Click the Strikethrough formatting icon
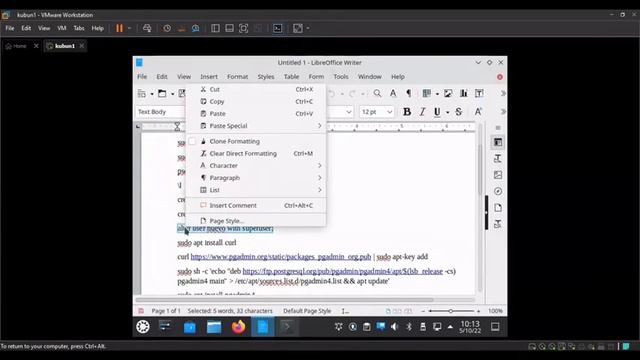The height and width of the screenshot is (360, 640). (458, 112)
